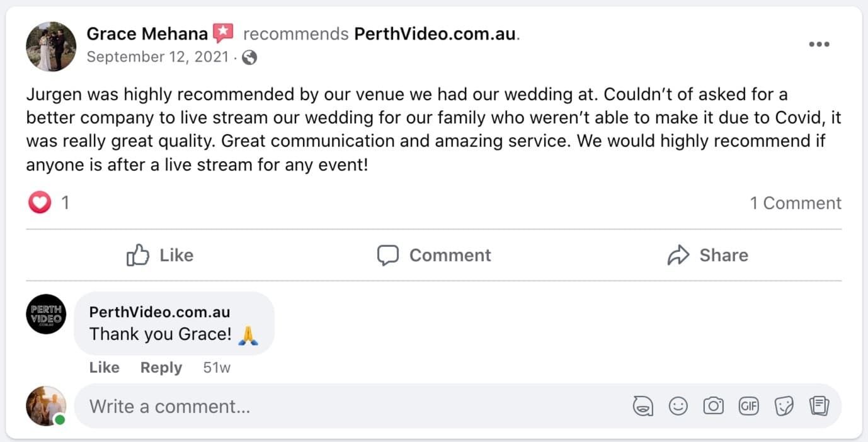Viewport: 868px width, 442px height.
Task: Open Grace Mehana's profile picture
Action: [51, 47]
